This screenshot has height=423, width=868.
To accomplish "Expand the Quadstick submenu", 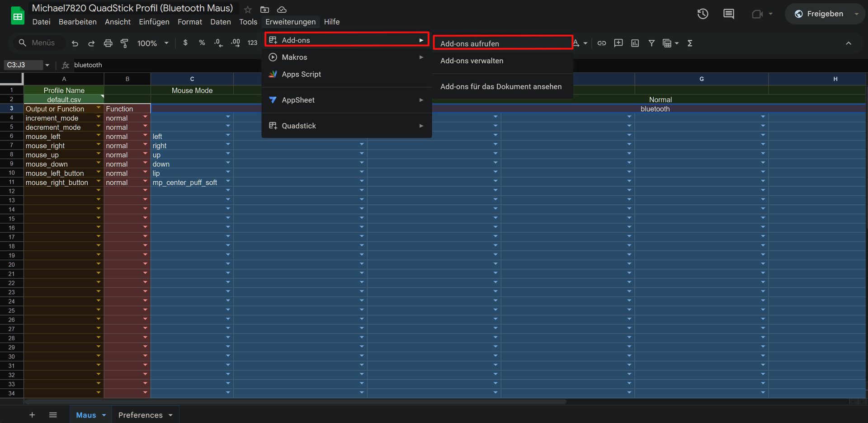I will tap(346, 126).
